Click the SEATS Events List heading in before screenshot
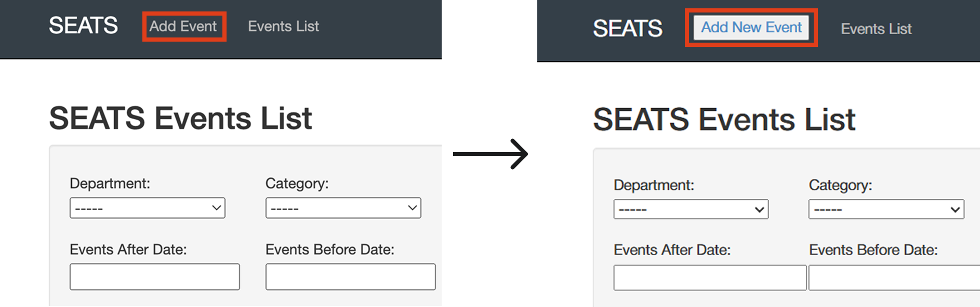Image resolution: width=980 pixels, height=307 pixels. [180, 118]
